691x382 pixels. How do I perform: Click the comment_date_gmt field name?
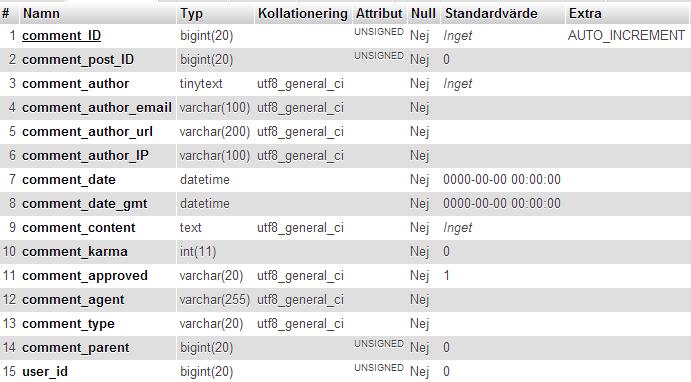click(85, 204)
